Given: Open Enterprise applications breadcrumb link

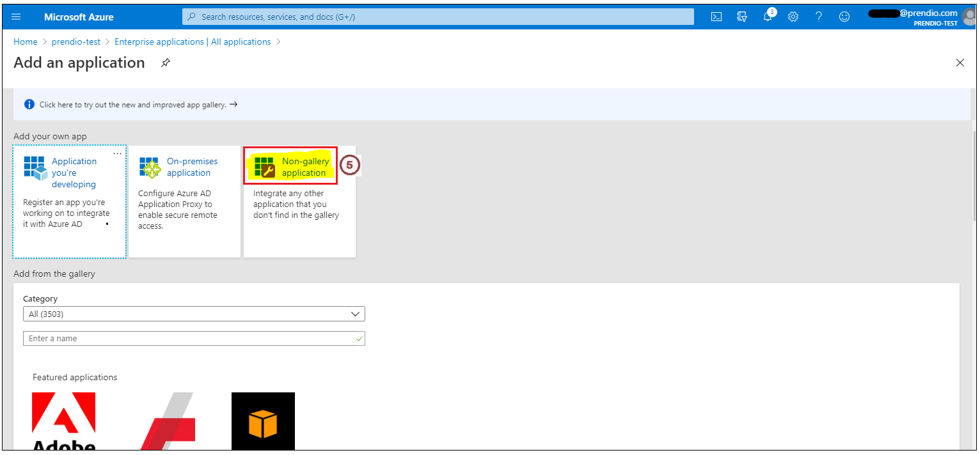Looking at the screenshot, I should [193, 42].
